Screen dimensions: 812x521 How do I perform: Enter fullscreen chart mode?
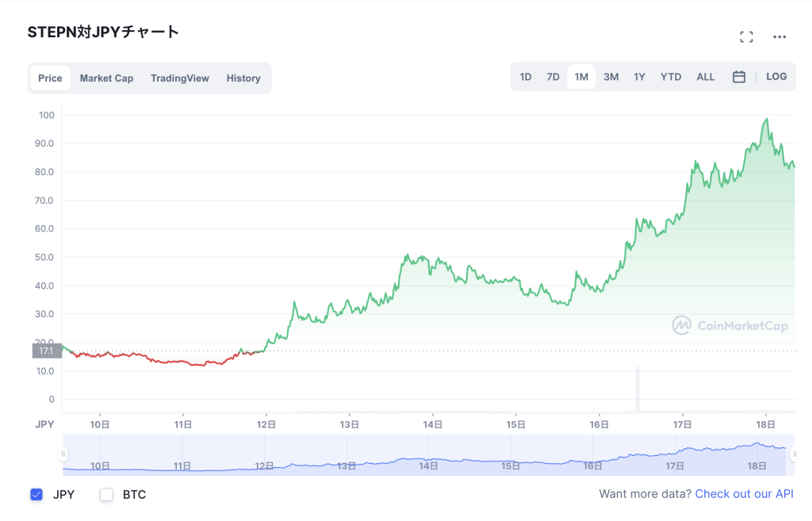[x=745, y=36]
